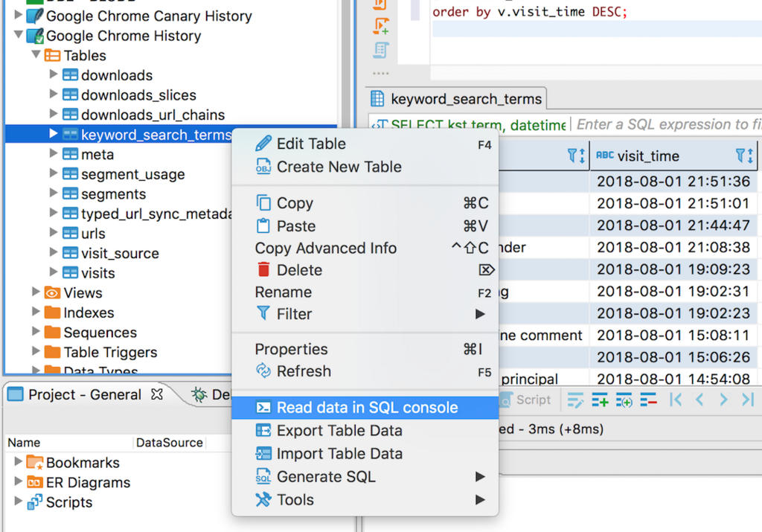
Task: Expand Bookmarks in Project panel
Action: tap(18, 461)
